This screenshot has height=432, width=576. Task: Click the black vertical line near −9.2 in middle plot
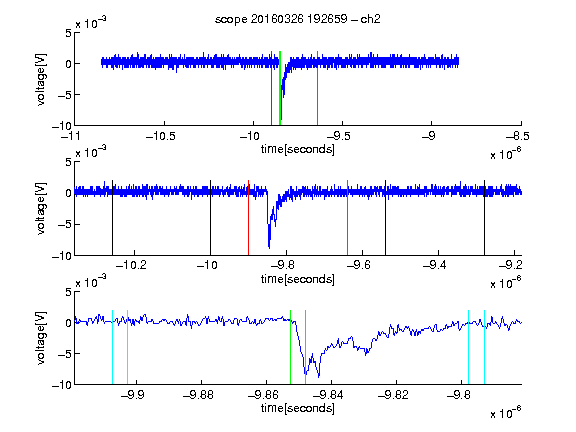[484, 217]
